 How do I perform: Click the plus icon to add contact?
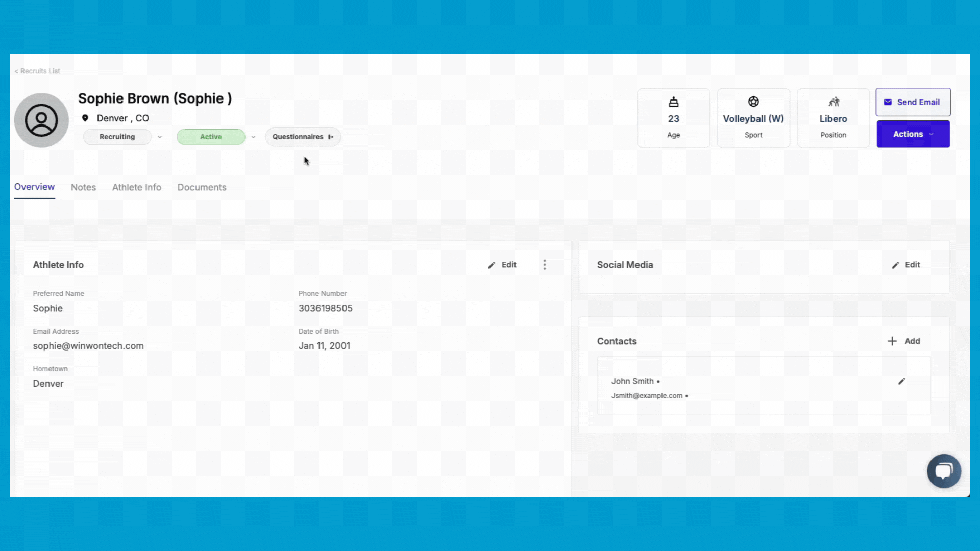tap(892, 341)
